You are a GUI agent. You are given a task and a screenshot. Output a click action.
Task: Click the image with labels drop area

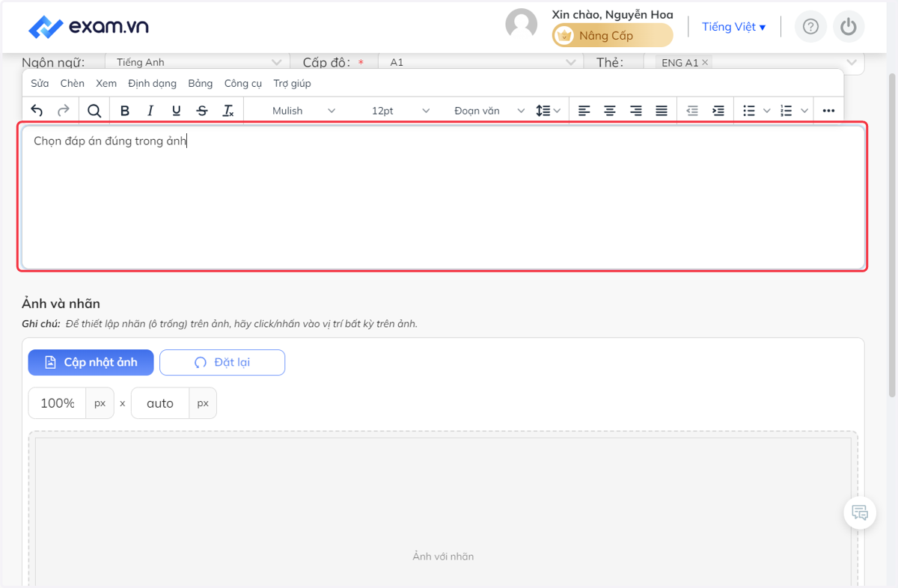tap(443, 509)
